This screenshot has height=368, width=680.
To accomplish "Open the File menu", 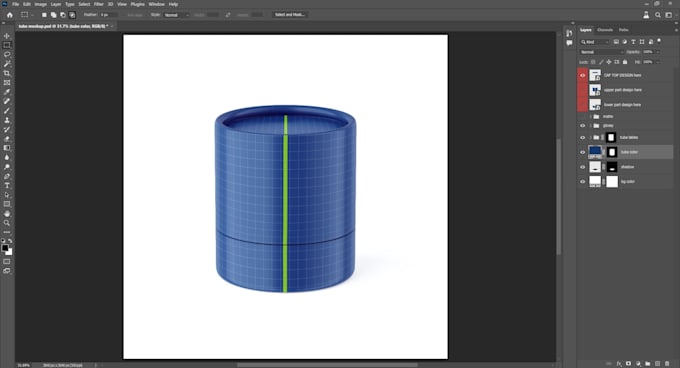I will point(15,4).
